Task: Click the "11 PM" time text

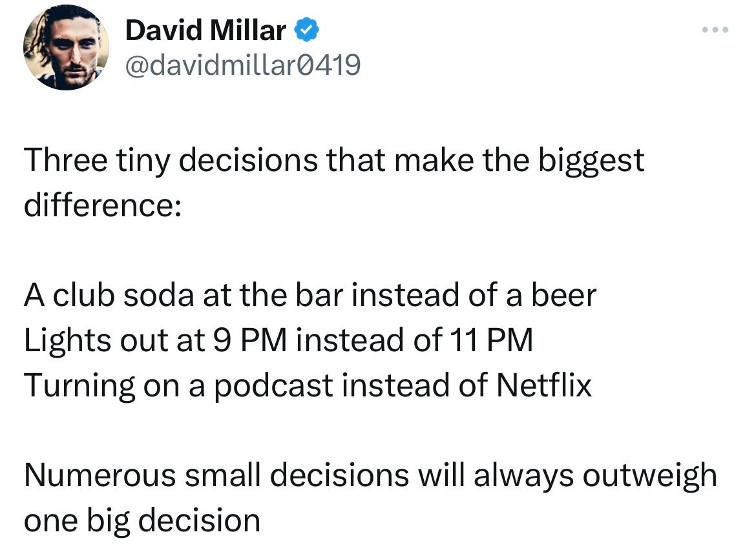Action: click(x=491, y=340)
